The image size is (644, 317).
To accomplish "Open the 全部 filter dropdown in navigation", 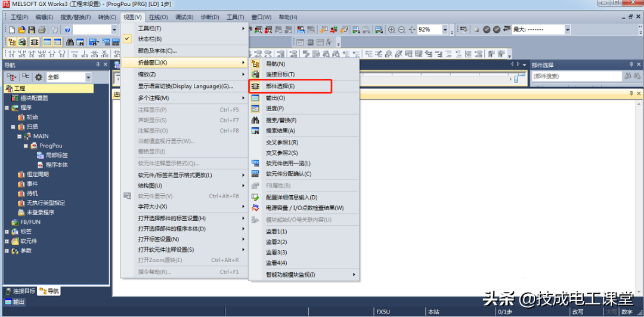I will (x=88, y=77).
